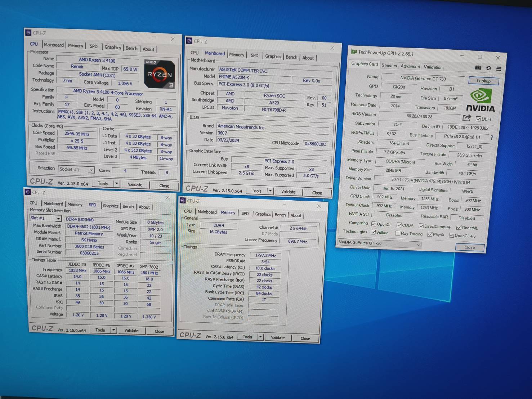532x399 pixels.
Task: Click the GPU-Z refresh icon
Action: pos(488,68)
